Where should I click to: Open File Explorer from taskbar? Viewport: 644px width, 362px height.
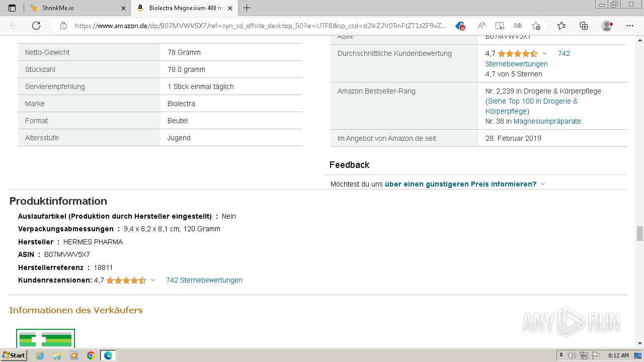[x=57, y=355]
